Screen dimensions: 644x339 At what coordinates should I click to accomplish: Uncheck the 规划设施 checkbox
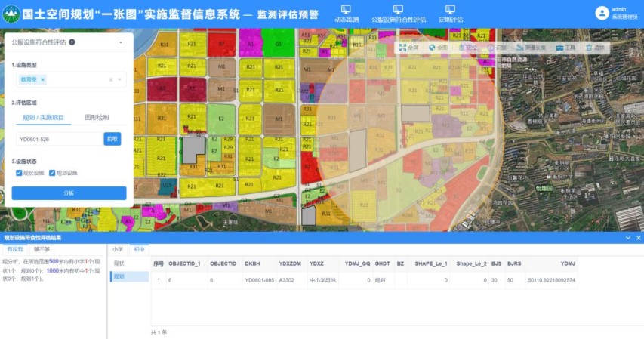[53, 173]
